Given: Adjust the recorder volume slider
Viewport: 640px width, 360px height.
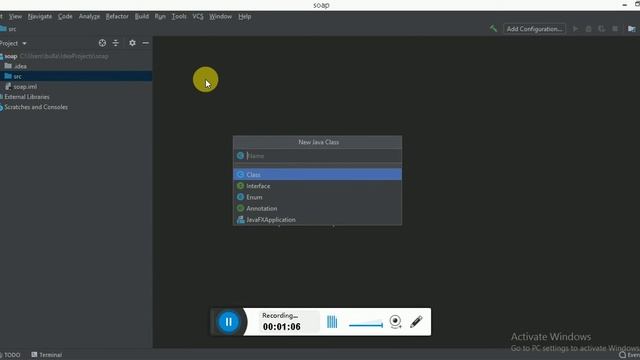Looking at the screenshot, I should (366, 325).
